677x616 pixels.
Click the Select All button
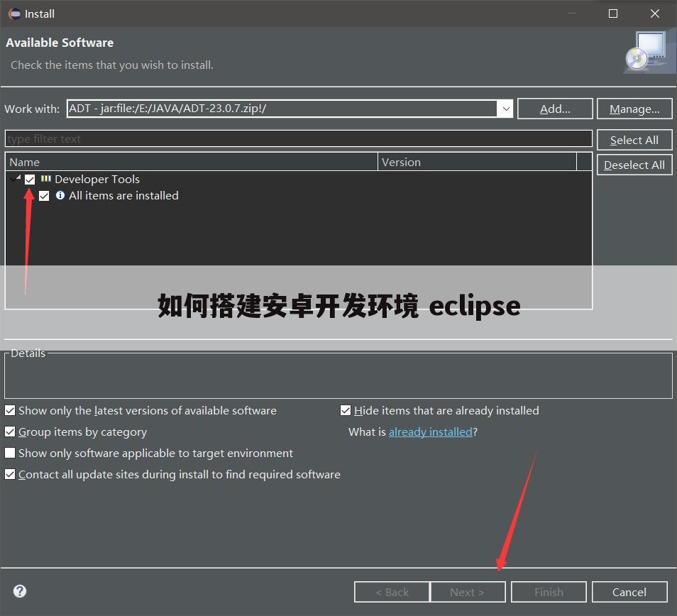(x=634, y=141)
